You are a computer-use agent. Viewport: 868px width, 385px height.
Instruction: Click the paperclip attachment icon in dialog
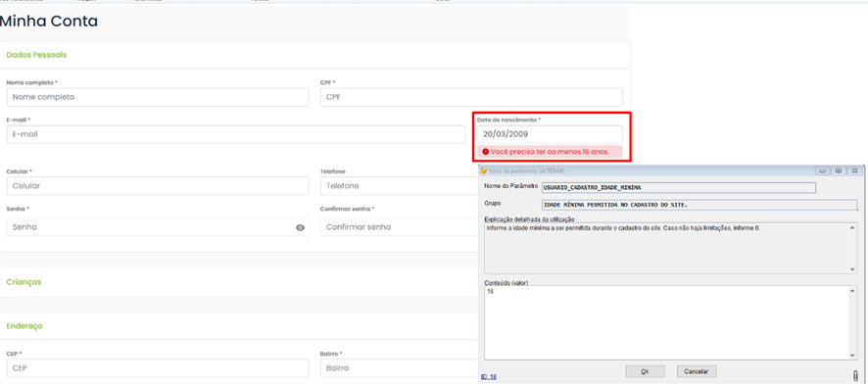point(856,375)
